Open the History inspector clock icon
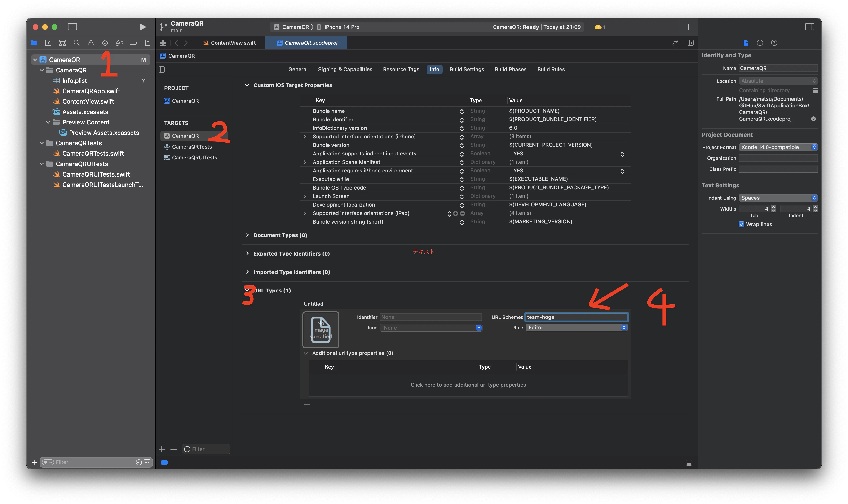Screen dimensions: 848x504 click(760, 43)
